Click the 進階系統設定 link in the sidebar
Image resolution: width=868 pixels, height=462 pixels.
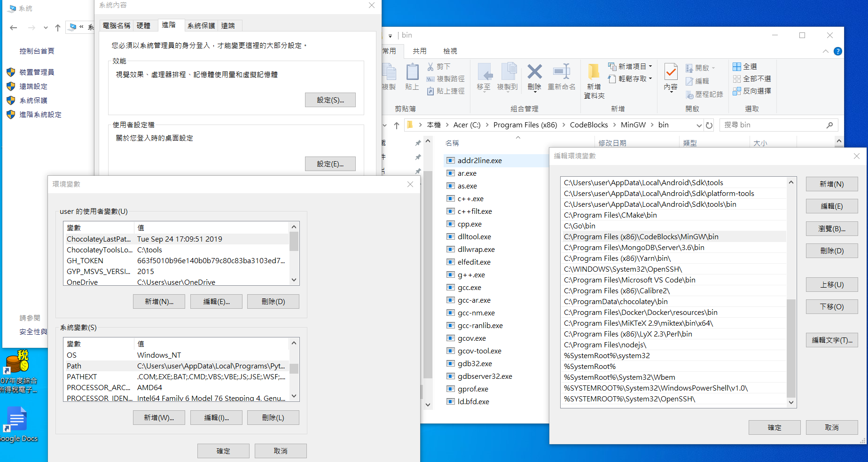[40, 115]
